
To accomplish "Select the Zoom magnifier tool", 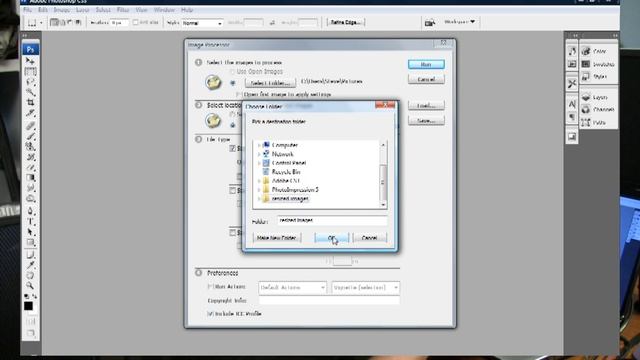I will point(30,286).
